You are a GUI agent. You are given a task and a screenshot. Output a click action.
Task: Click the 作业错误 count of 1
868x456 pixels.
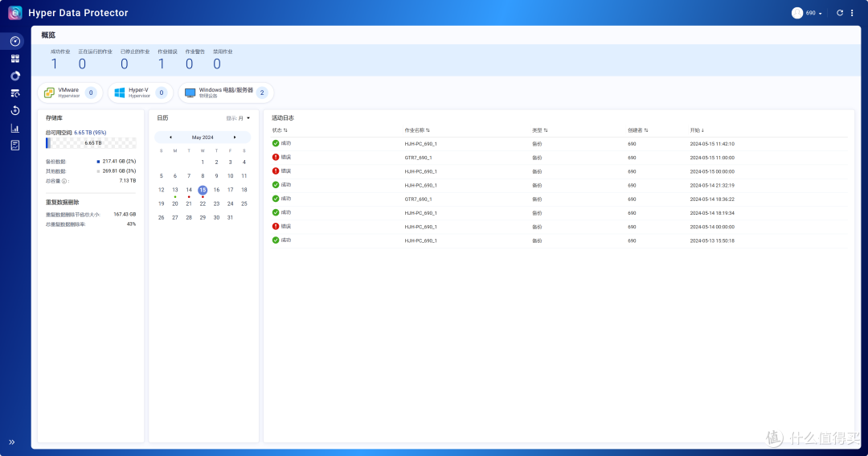[161, 64]
